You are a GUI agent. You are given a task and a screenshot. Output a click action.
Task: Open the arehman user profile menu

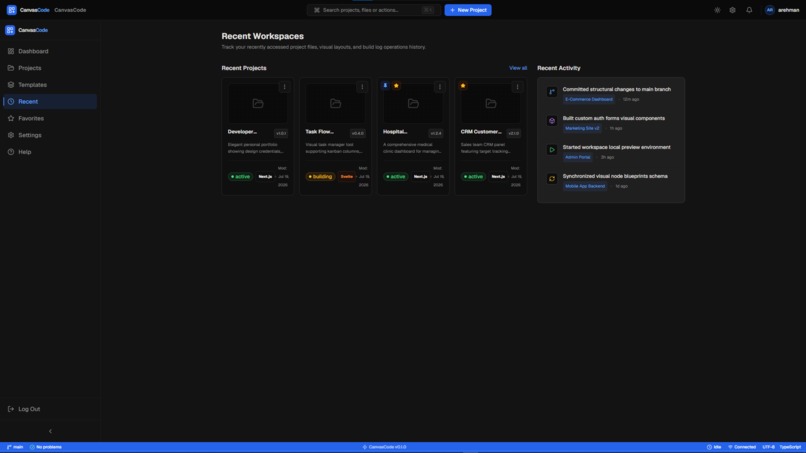[x=782, y=10]
